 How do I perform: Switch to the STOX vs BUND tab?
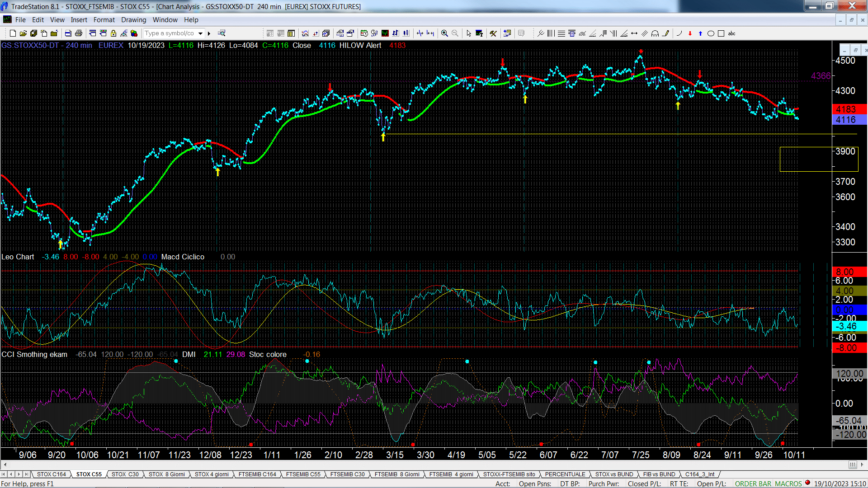pyautogui.click(x=614, y=474)
